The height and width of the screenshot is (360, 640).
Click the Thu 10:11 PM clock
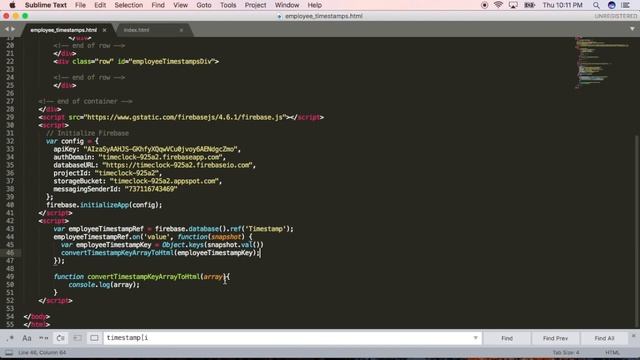coord(562,5)
